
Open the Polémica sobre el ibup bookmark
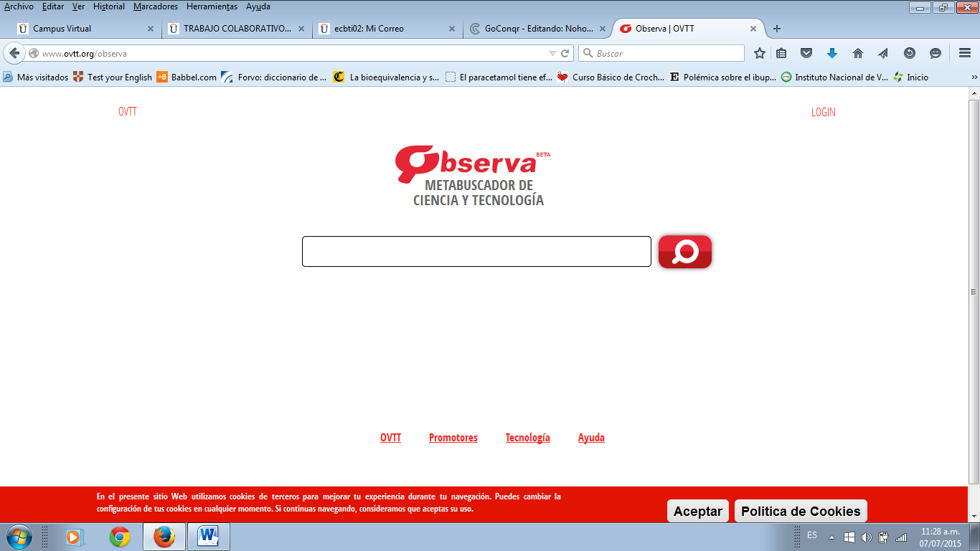pos(722,77)
